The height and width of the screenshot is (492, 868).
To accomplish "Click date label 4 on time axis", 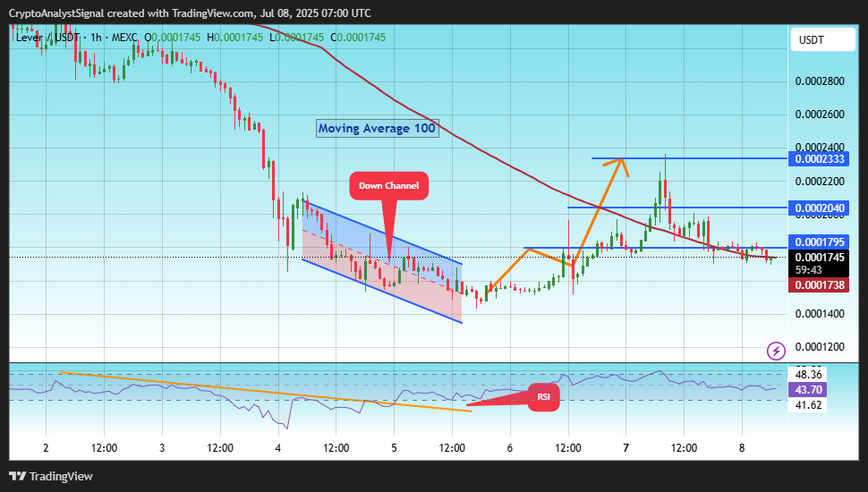I will tap(278, 448).
